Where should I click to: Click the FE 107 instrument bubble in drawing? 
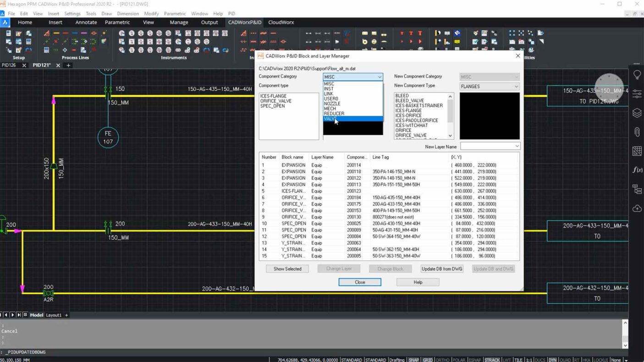click(x=108, y=137)
